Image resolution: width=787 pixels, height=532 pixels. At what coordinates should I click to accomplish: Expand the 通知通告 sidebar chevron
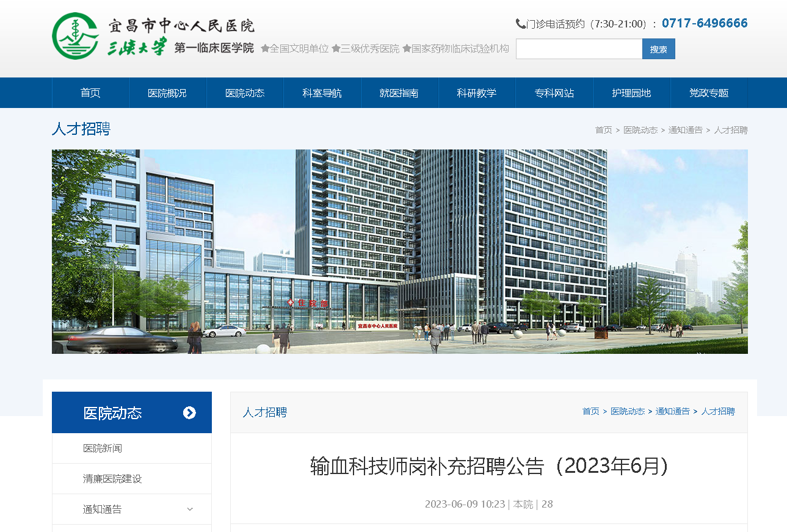point(190,509)
